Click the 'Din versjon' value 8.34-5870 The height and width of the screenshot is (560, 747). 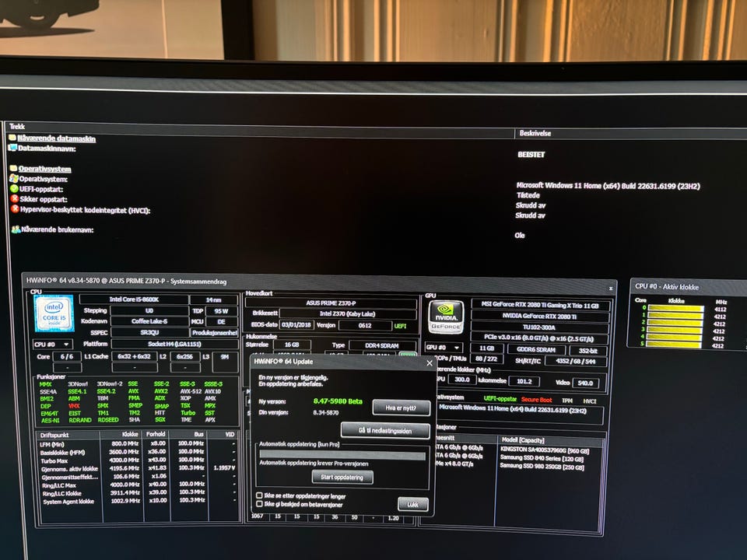click(x=326, y=412)
